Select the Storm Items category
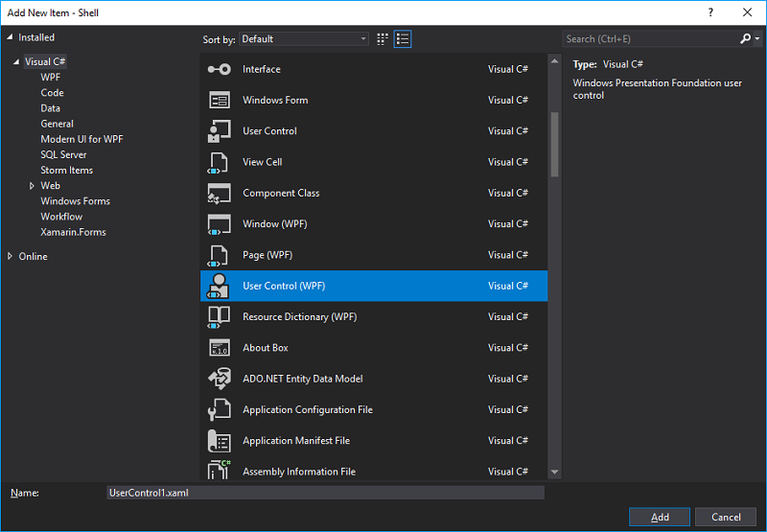The width and height of the screenshot is (767, 532). 66,171
